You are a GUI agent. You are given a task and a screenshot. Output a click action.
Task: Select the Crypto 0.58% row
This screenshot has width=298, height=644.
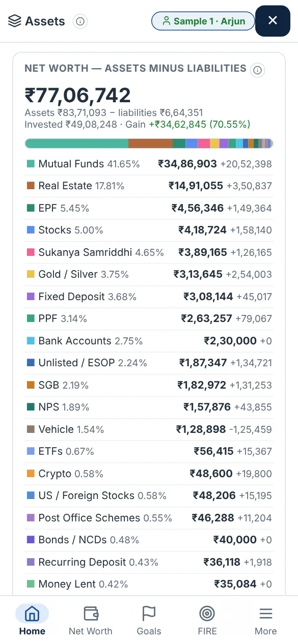point(149,474)
